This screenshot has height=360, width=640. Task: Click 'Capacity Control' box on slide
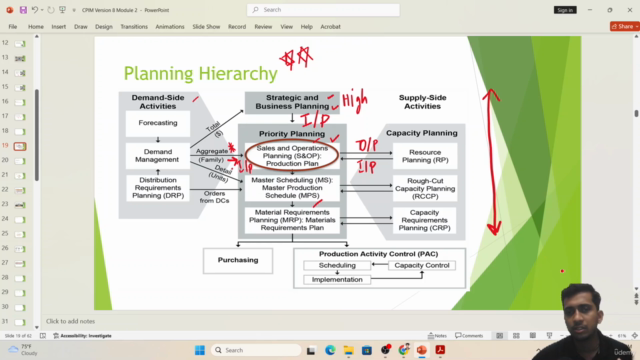pyautogui.click(x=422, y=265)
